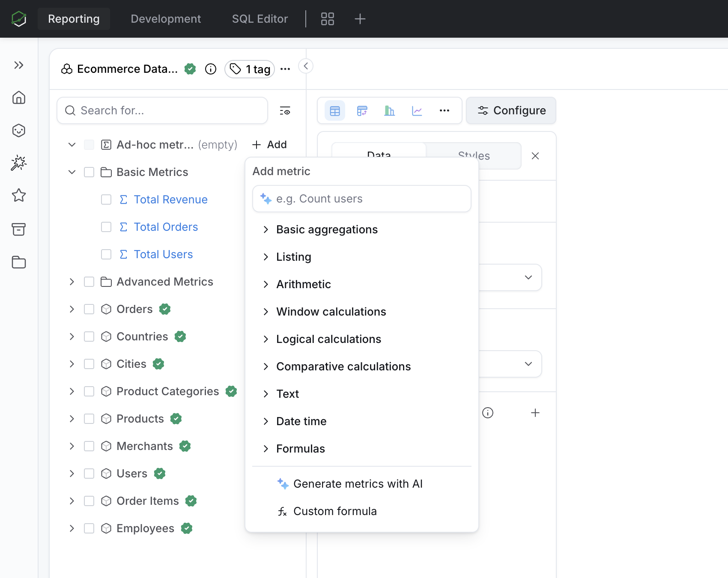The image size is (728, 578).
Task: Check the Total Orders checkbox
Action: (106, 227)
